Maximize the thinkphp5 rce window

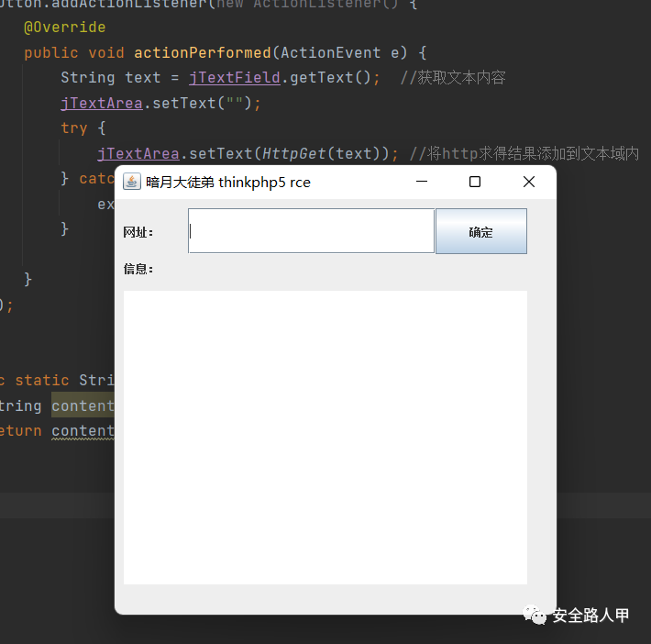pos(475,182)
